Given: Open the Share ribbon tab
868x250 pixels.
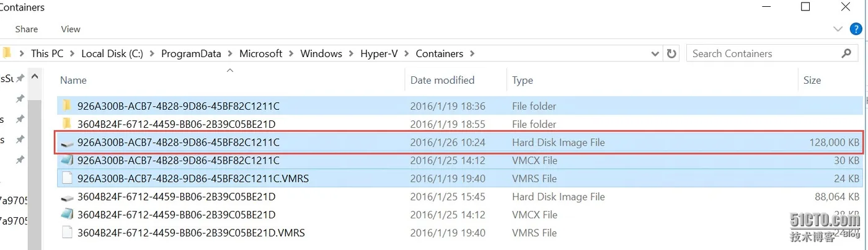Looking at the screenshot, I should coord(27,29).
